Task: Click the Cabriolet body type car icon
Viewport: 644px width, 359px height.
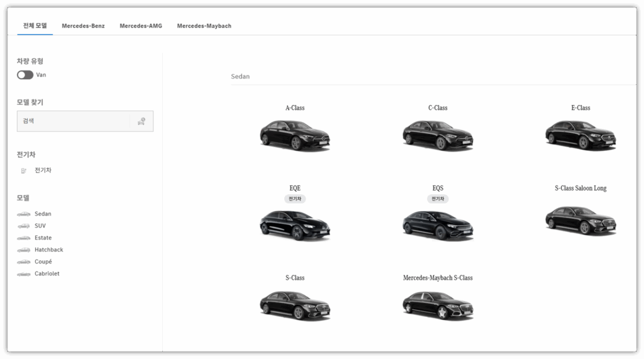Action: click(x=23, y=274)
